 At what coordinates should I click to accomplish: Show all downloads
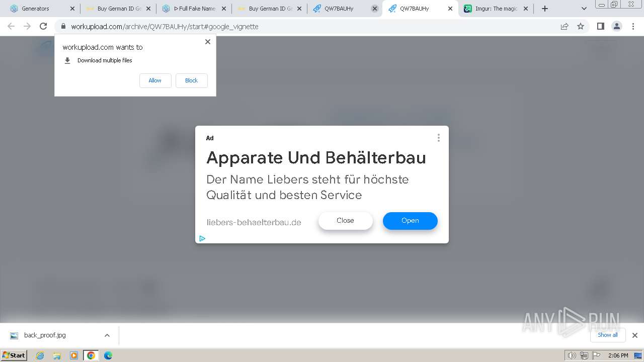[608, 335]
